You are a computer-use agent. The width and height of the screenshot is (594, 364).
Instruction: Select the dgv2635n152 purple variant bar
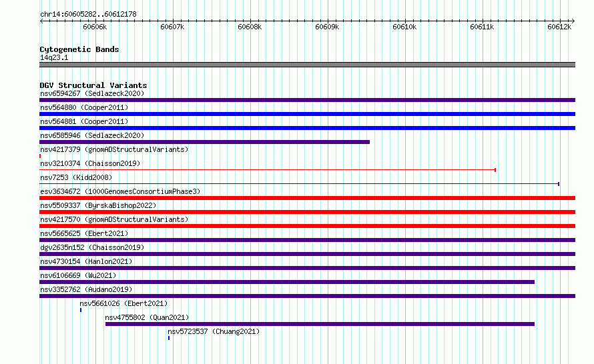pos(307,254)
